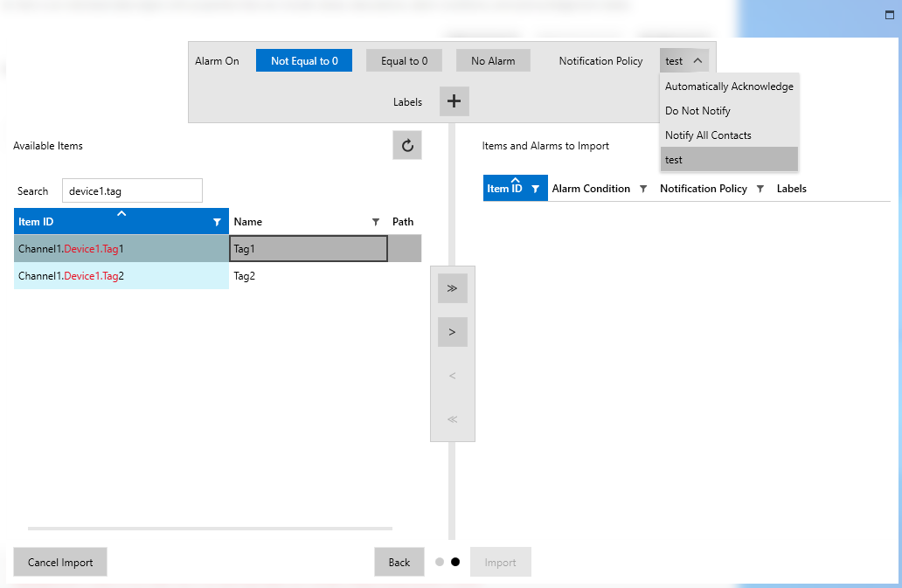This screenshot has width=902, height=588.
Task: Choose Do Not Notify policy
Action: (729, 110)
